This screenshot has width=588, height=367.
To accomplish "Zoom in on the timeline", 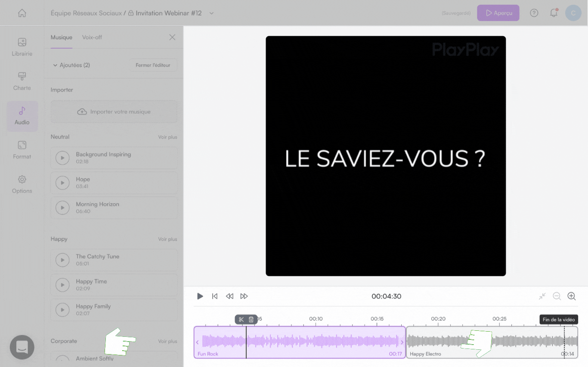I will [572, 296].
